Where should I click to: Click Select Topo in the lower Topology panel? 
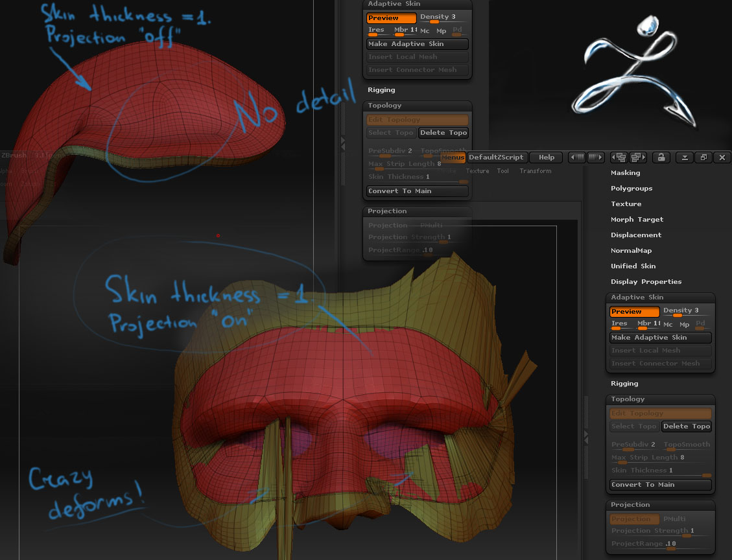click(634, 426)
